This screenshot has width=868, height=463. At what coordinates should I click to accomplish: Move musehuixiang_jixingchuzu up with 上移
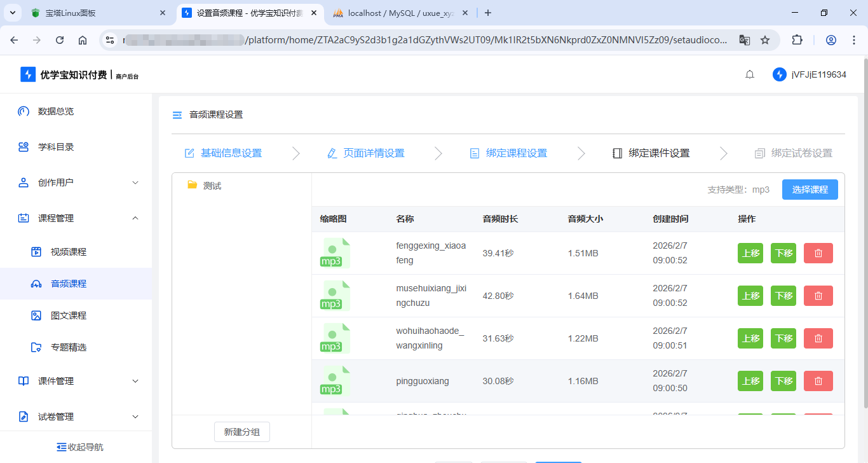point(750,296)
